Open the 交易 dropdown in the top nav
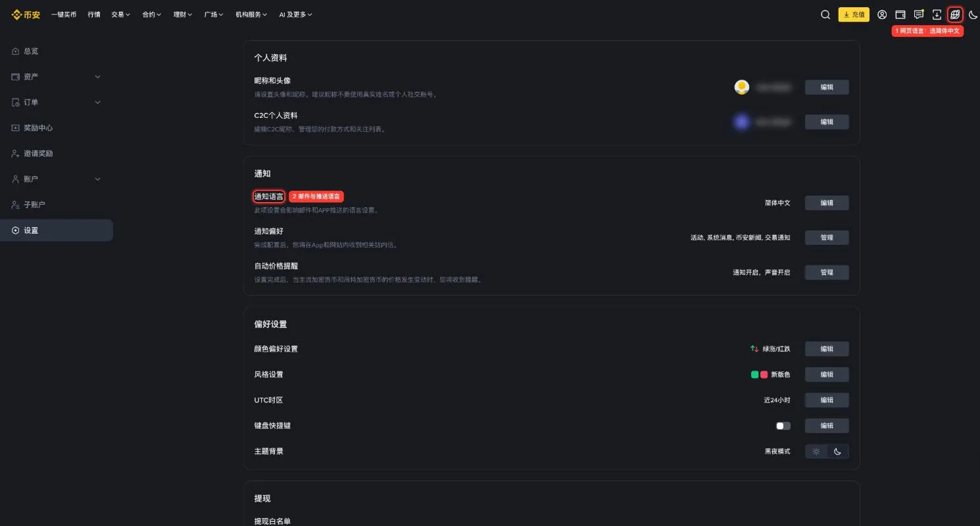 click(120, 14)
